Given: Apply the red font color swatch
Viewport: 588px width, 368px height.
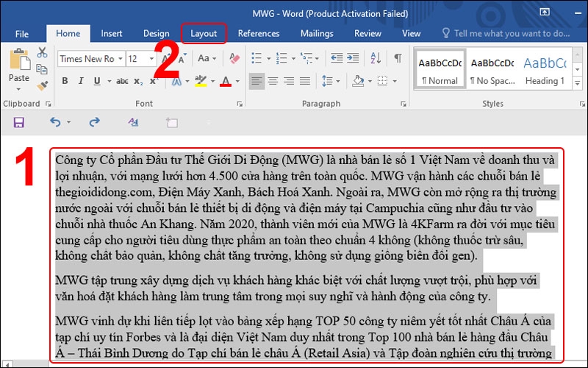Looking at the screenshot, I should [226, 82].
